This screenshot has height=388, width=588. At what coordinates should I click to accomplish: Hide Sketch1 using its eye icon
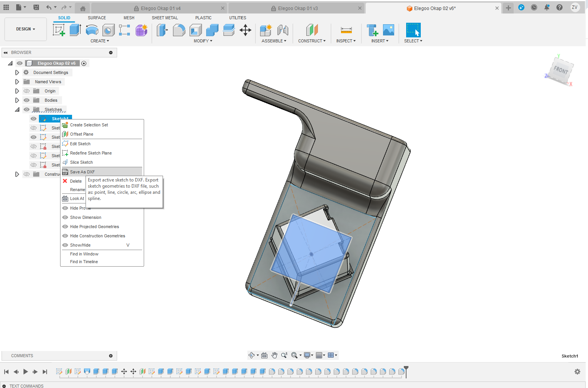pyautogui.click(x=34, y=119)
